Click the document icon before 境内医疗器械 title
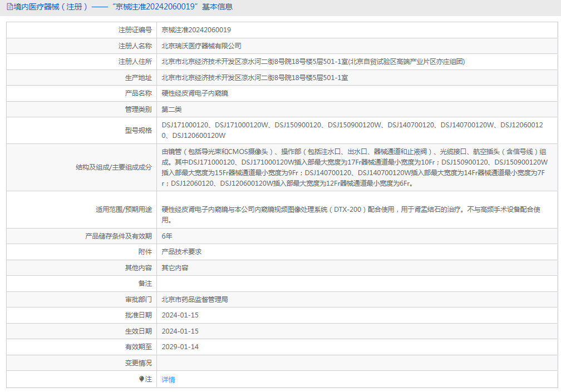Image resolution: width=561 pixels, height=392 pixels. (x=9, y=7)
